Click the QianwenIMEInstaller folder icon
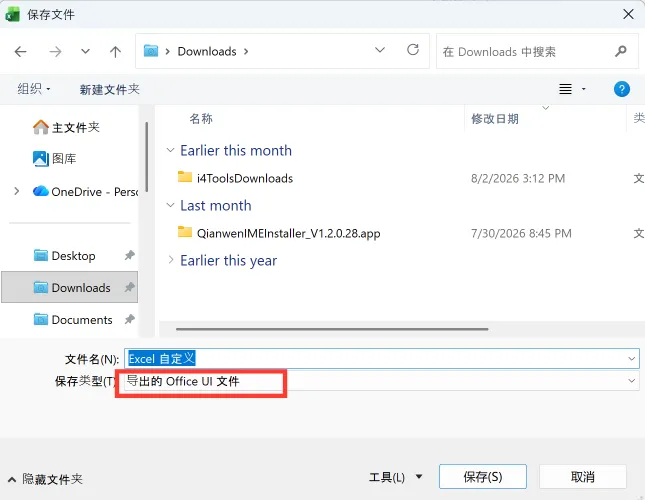 coord(185,232)
